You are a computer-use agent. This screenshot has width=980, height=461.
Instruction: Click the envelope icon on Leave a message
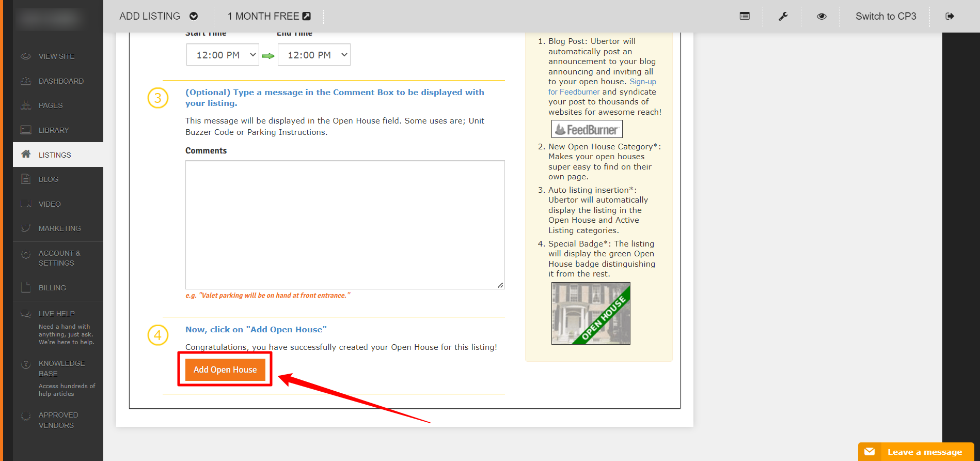(x=870, y=452)
